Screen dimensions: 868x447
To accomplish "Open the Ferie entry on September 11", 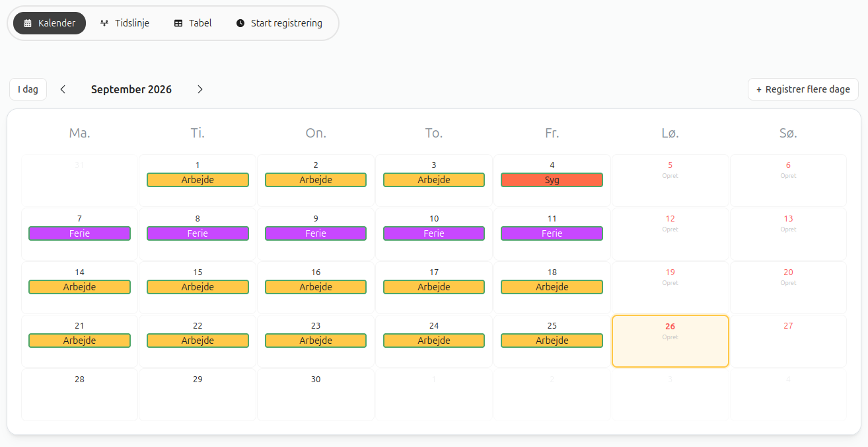I will [552, 233].
